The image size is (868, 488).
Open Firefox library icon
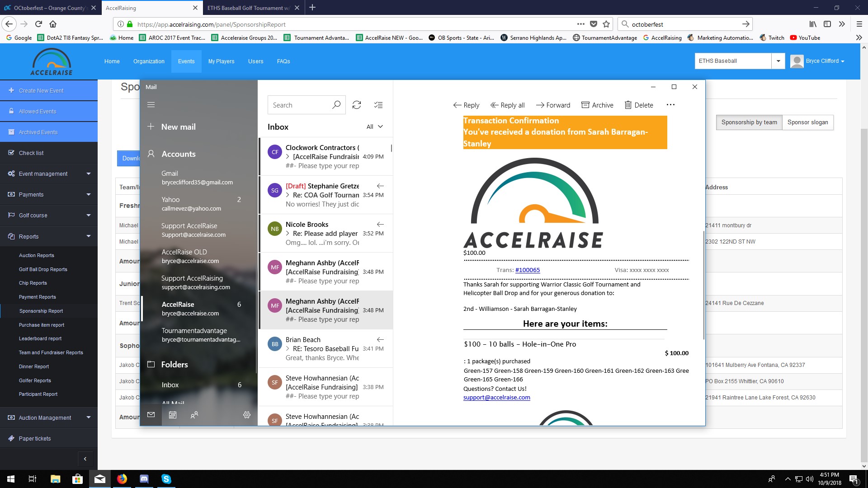[x=813, y=24]
